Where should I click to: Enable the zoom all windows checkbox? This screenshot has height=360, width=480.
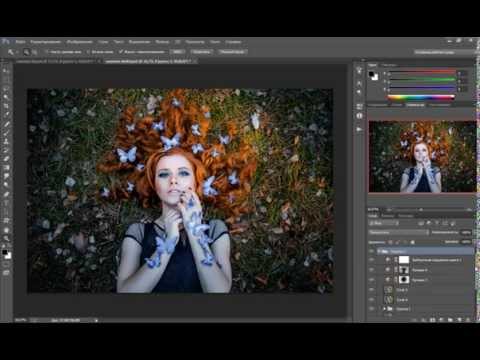88,52
